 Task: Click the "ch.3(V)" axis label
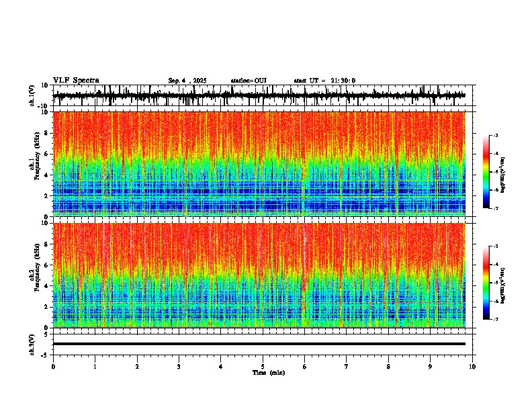coord(32,345)
